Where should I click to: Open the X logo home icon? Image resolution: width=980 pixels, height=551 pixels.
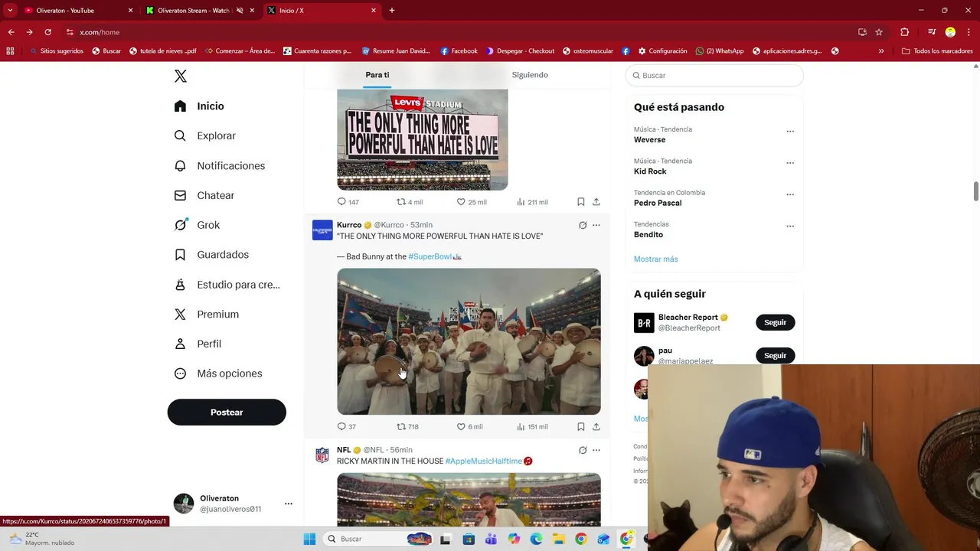point(181,76)
